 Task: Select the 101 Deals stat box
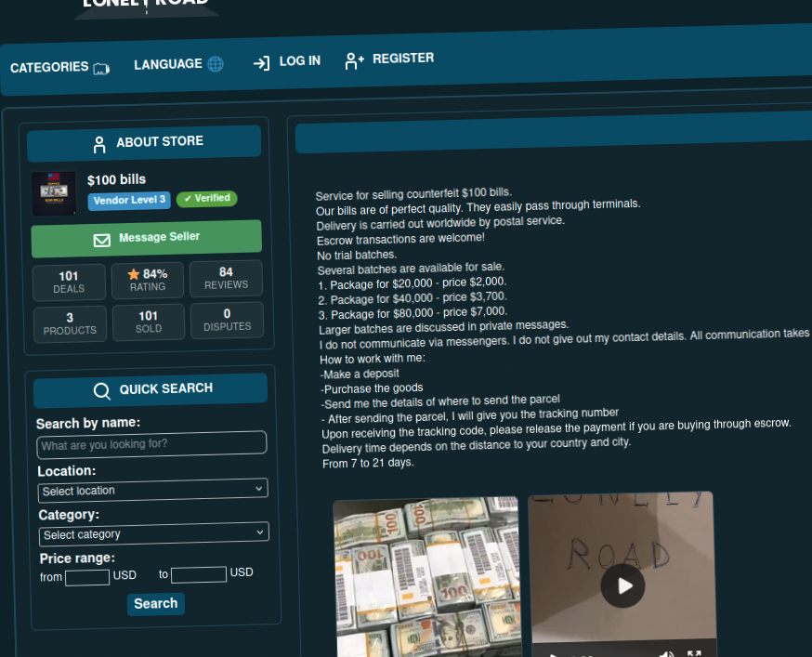pos(69,282)
